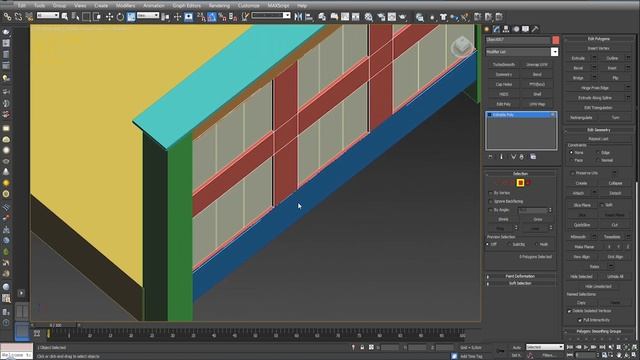The image size is (640, 360).
Task: Select the Rotate tool in toolbar
Action: (x=120, y=17)
